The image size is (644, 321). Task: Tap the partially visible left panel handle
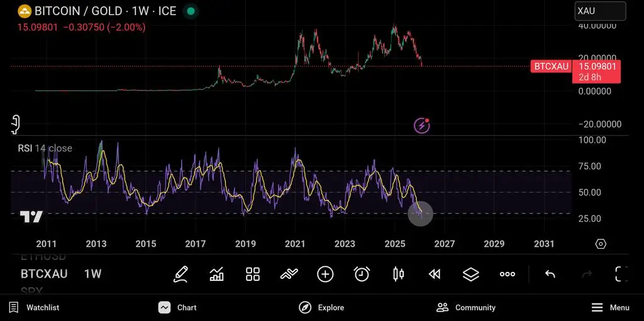tap(15, 125)
